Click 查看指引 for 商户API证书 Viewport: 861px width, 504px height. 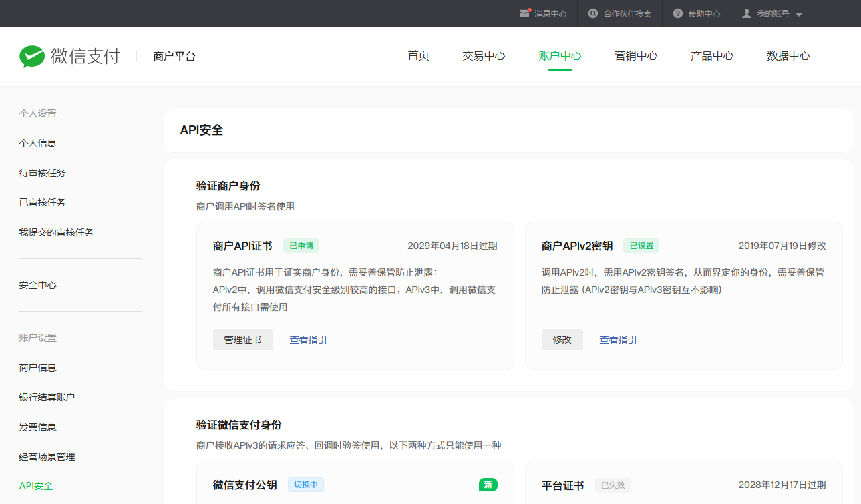308,340
